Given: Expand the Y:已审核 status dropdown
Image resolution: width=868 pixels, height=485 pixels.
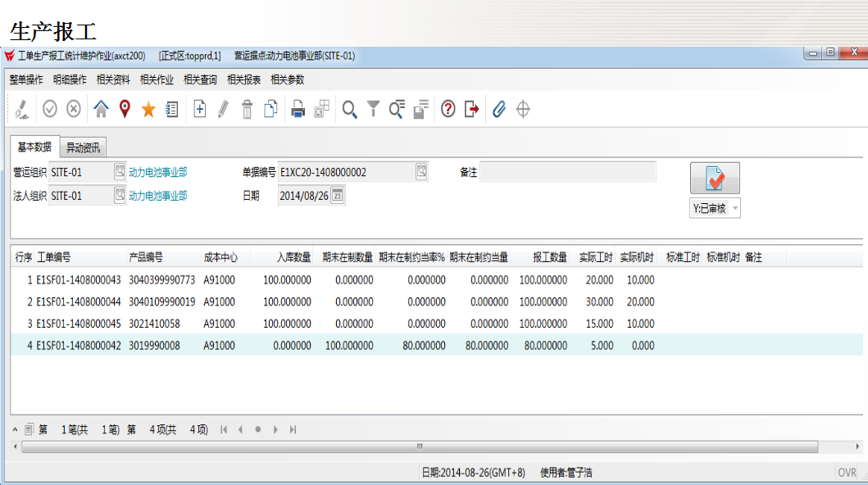Looking at the screenshot, I should pyautogui.click(x=735, y=208).
